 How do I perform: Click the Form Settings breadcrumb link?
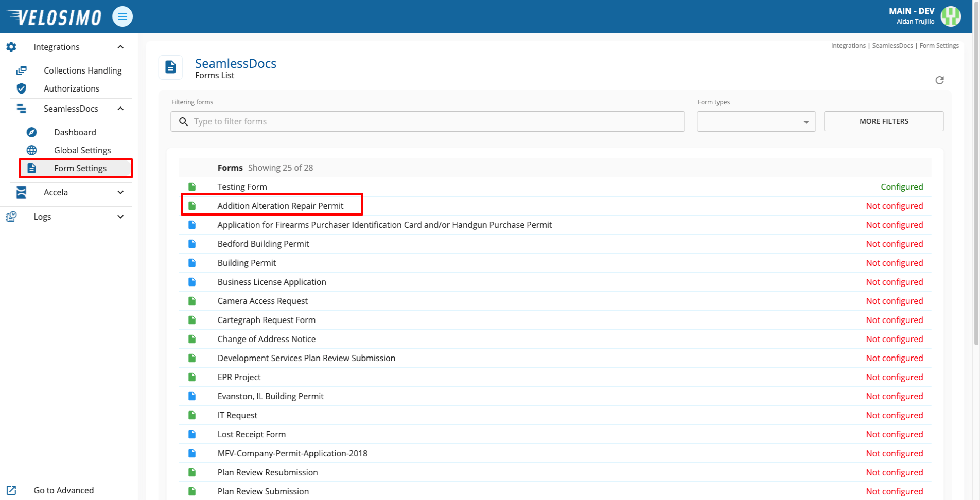pos(939,46)
